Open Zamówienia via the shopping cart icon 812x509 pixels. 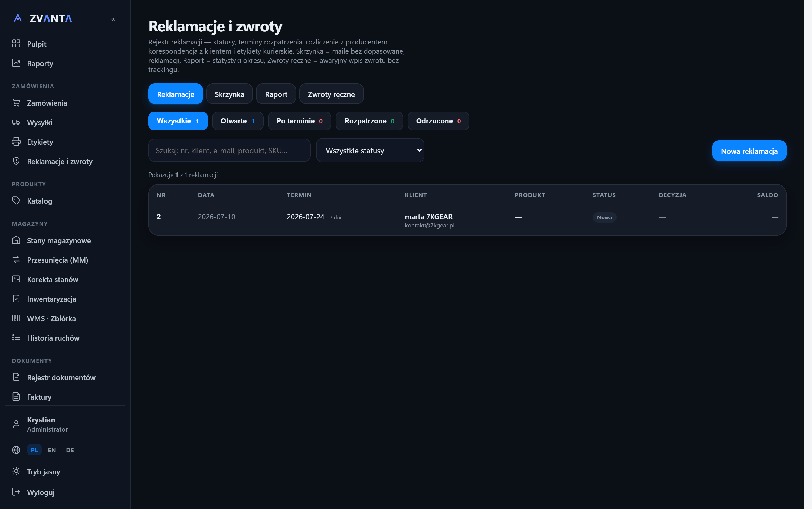click(16, 103)
